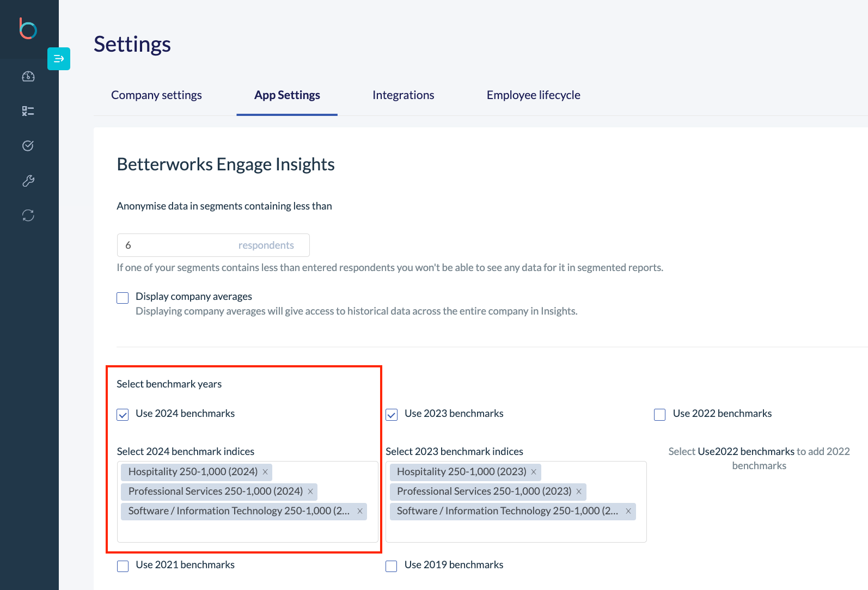Check Use 2021 benchmarks
Screen dimensions: 868x590
point(123,566)
